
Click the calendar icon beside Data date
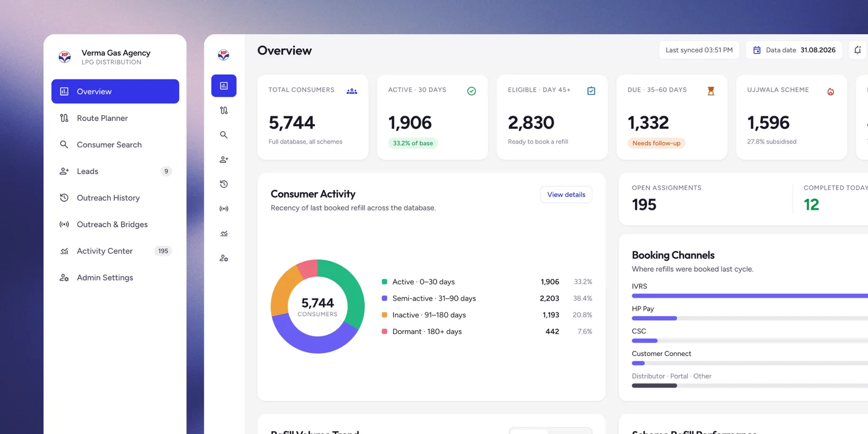click(757, 50)
